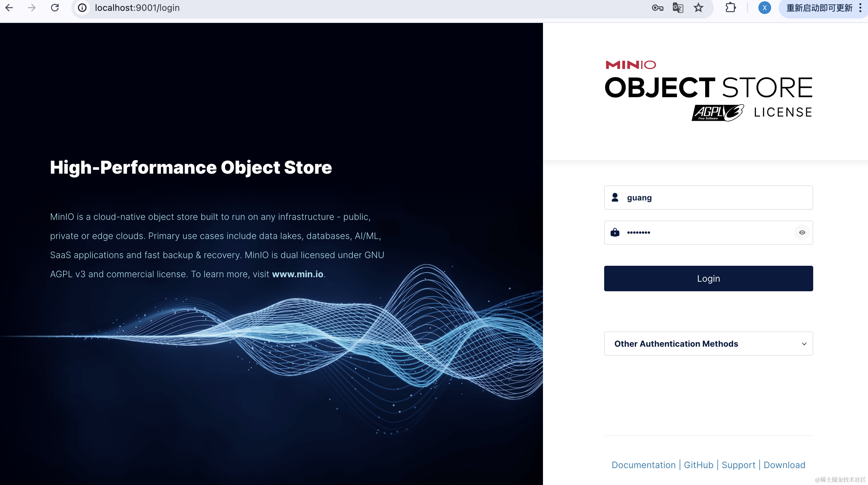
Task: Open the extensions puzzle icon
Action: (730, 8)
